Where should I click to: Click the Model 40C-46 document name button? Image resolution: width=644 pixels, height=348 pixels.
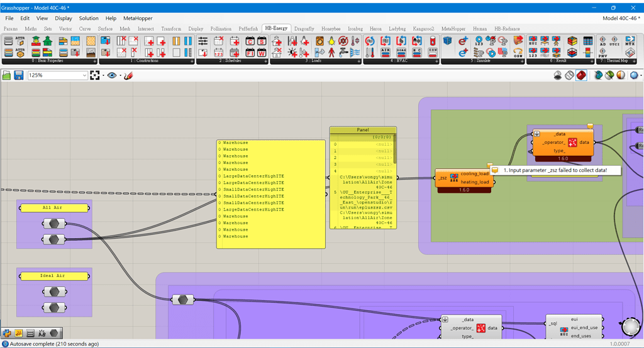click(621, 18)
